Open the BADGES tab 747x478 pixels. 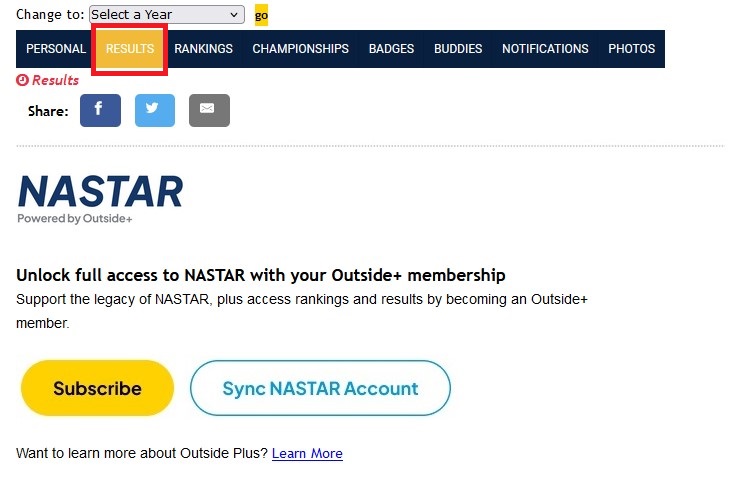pyautogui.click(x=391, y=49)
